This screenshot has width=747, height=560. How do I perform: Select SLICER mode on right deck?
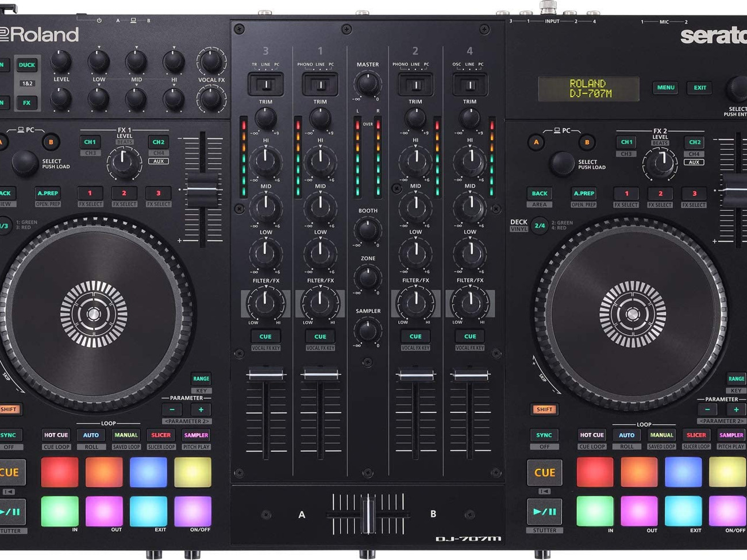click(696, 435)
